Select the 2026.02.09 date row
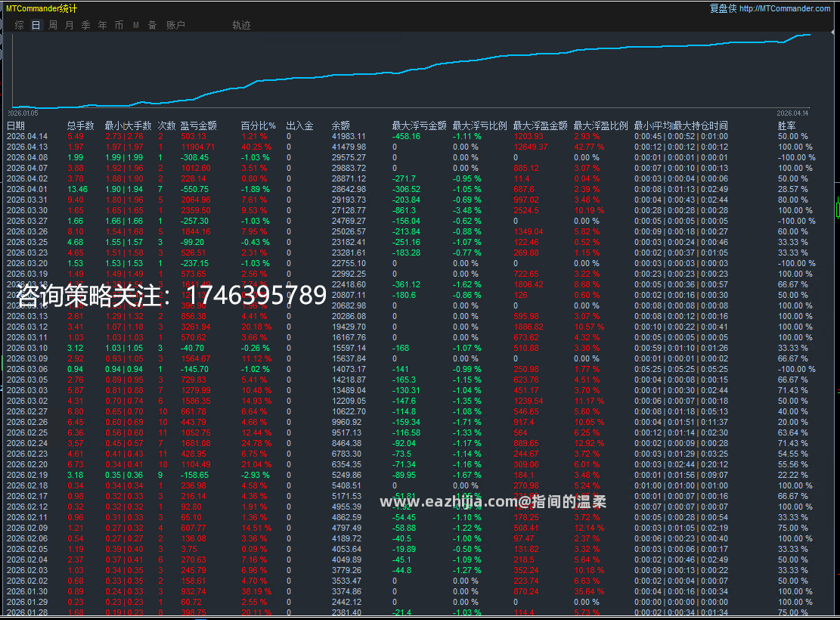This screenshot has width=840, height=620. pos(411,529)
